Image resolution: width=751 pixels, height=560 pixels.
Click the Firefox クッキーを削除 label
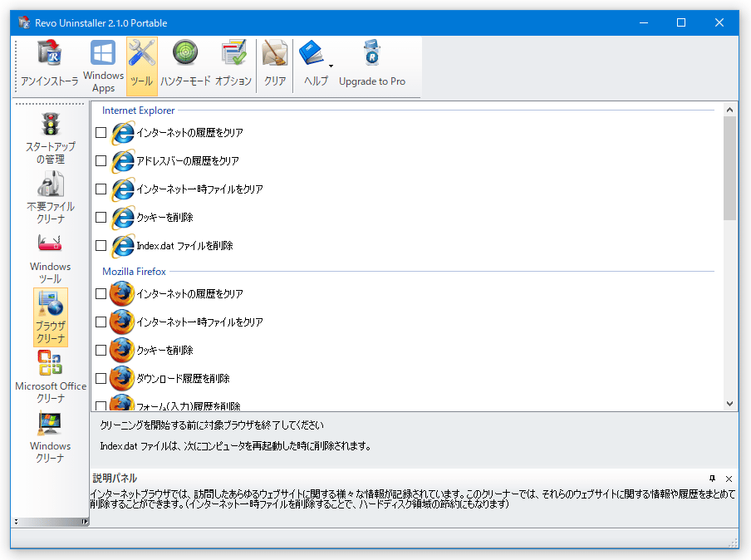tap(164, 350)
